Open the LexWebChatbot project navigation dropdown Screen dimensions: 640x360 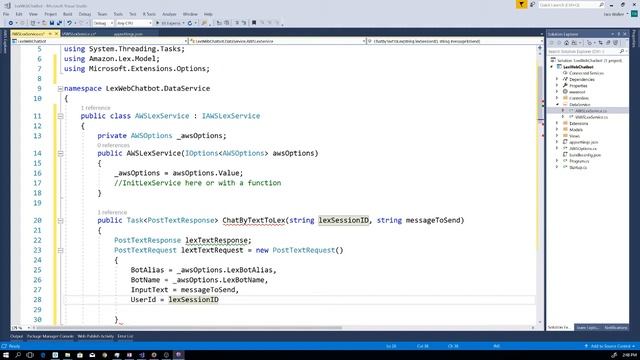[100, 41]
